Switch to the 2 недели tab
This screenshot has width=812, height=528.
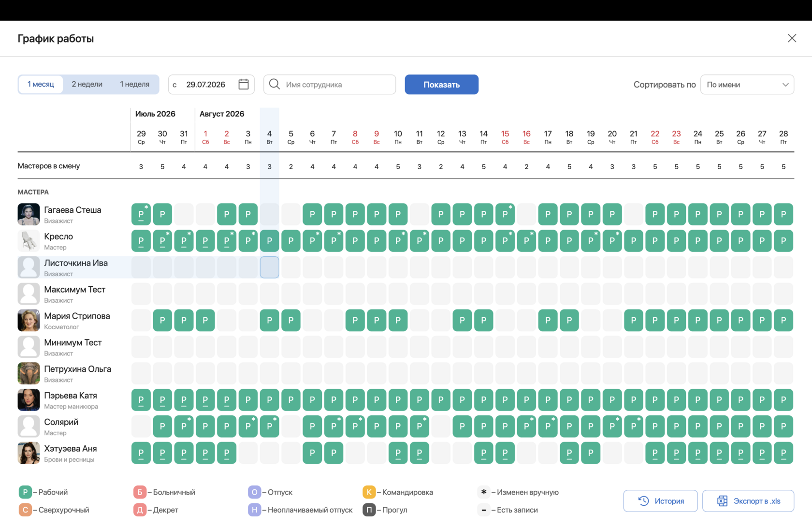pos(87,84)
